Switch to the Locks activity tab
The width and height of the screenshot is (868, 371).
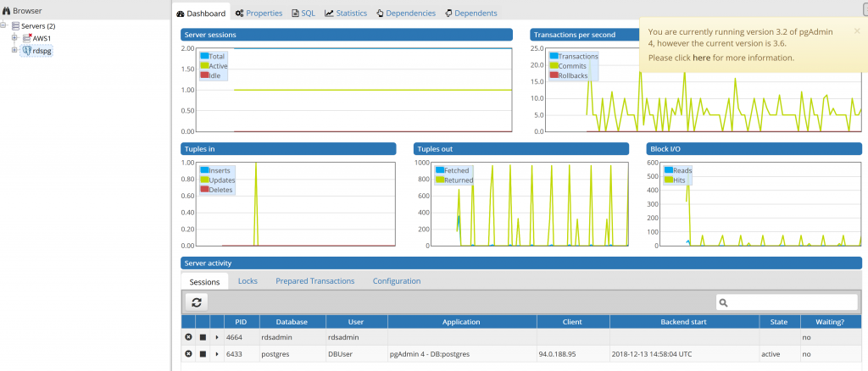tap(248, 281)
